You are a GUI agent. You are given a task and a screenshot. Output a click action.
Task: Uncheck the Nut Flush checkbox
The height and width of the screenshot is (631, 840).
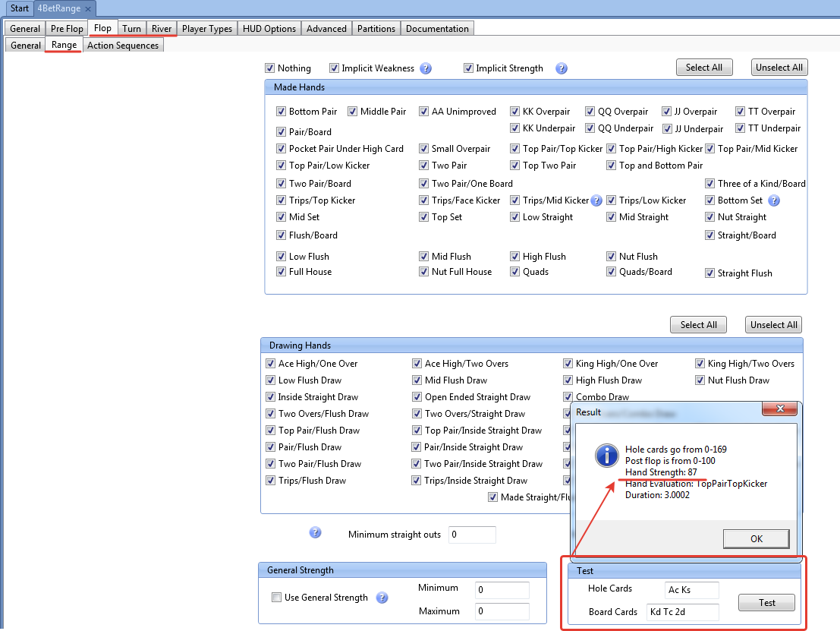tap(612, 257)
